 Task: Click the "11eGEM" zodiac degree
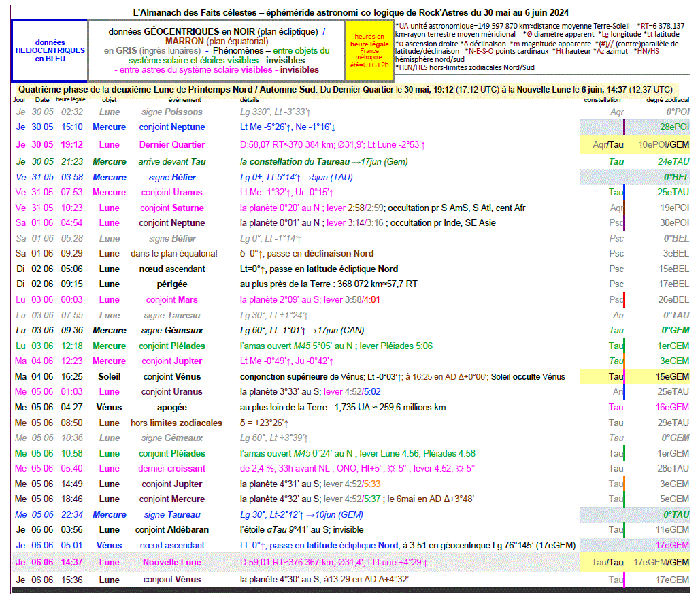(x=672, y=529)
